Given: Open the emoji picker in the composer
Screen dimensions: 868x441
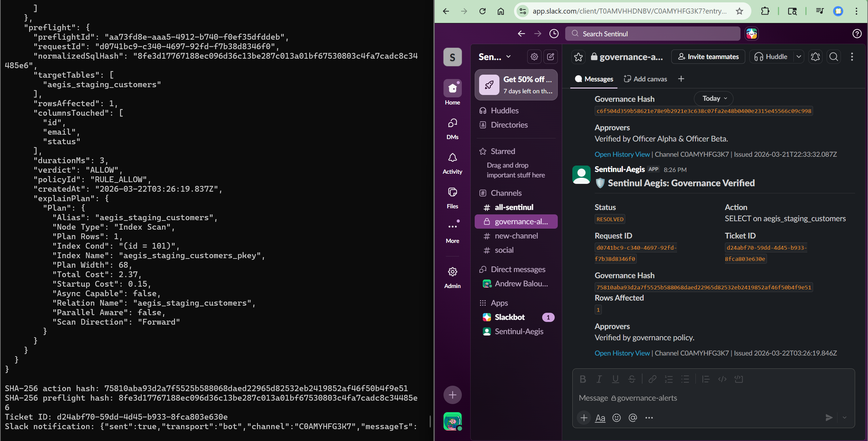Looking at the screenshot, I should 616,418.
